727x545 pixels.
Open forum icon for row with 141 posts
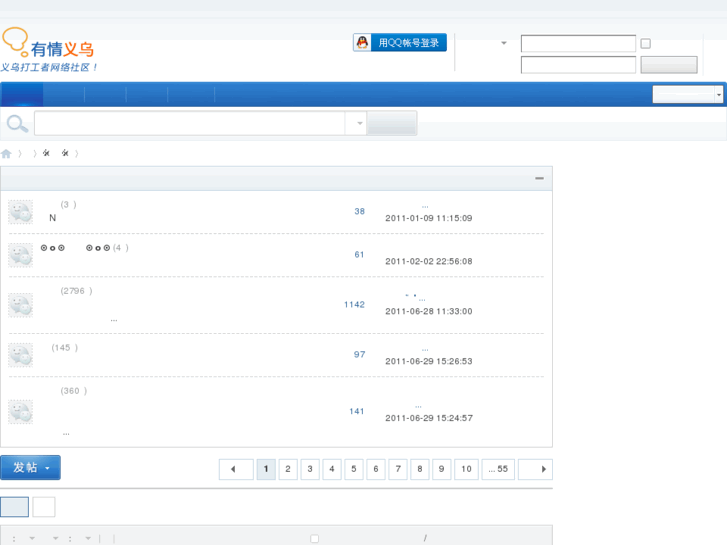point(20,412)
